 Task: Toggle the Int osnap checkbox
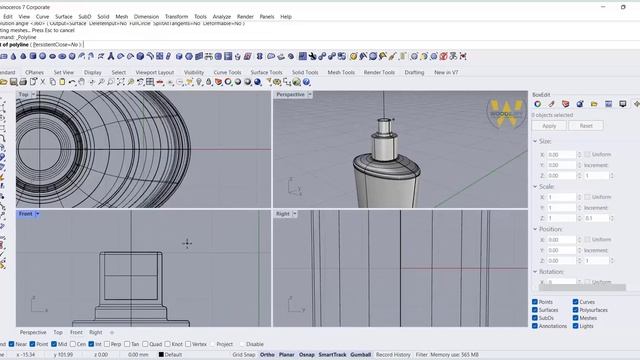coord(91,344)
